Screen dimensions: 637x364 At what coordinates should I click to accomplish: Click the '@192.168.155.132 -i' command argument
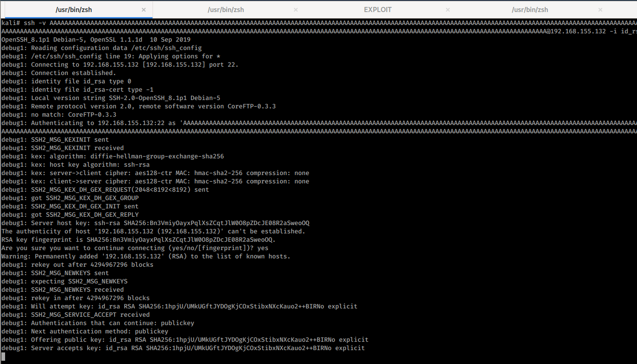point(581,31)
